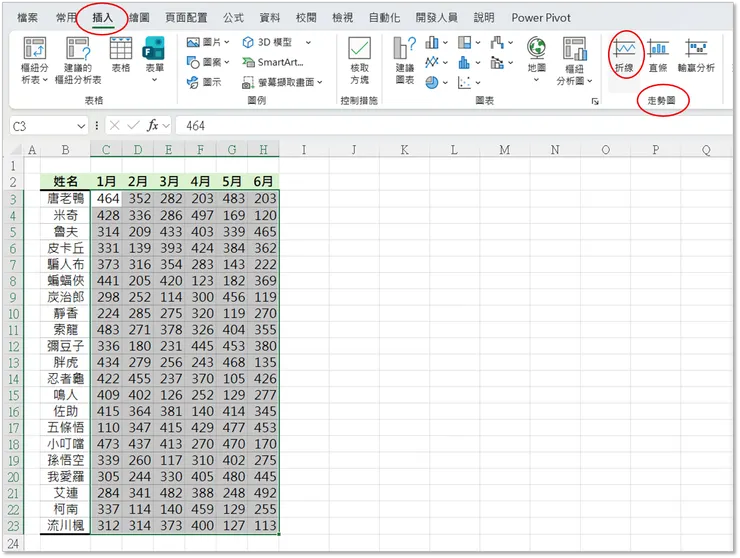Click the name cell 唐老鴨
The image size is (740, 558).
(65, 198)
